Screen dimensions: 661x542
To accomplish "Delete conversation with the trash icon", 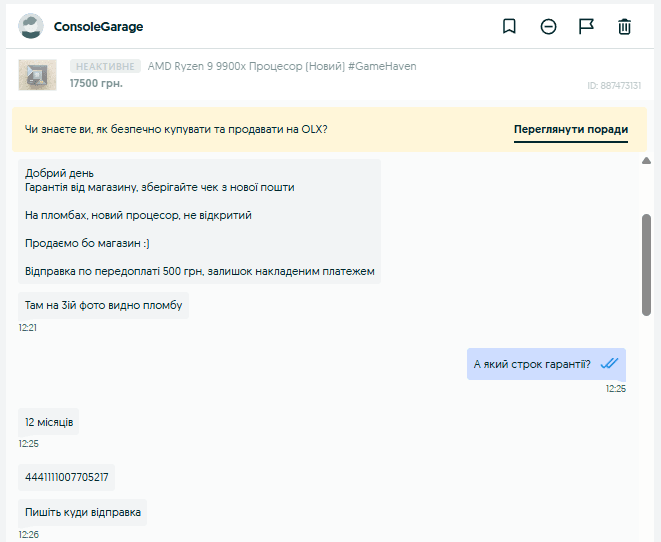I will coord(625,27).
